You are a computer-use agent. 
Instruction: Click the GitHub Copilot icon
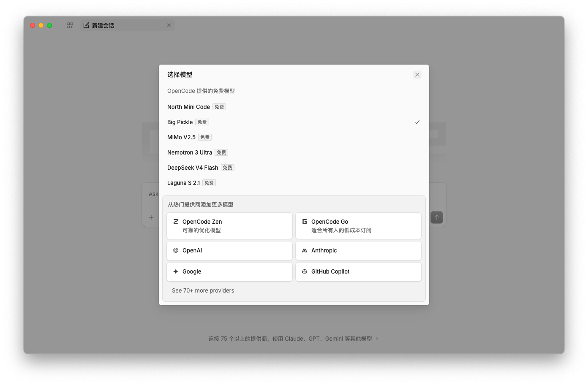[x=305, y=271]
